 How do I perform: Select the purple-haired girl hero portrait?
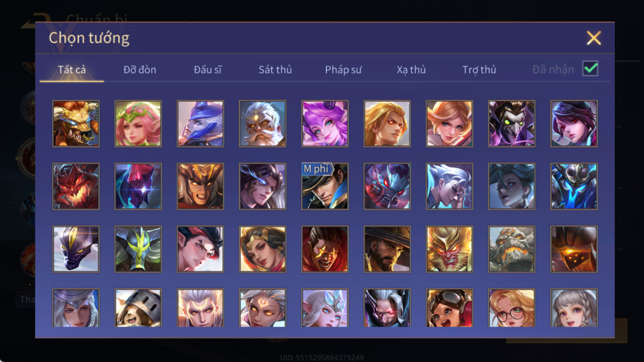325,124
